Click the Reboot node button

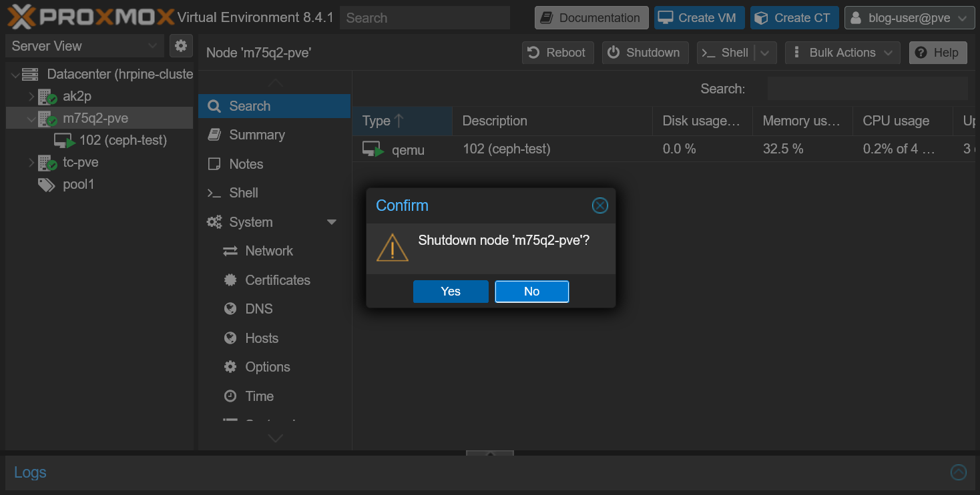tap(558, 53)
